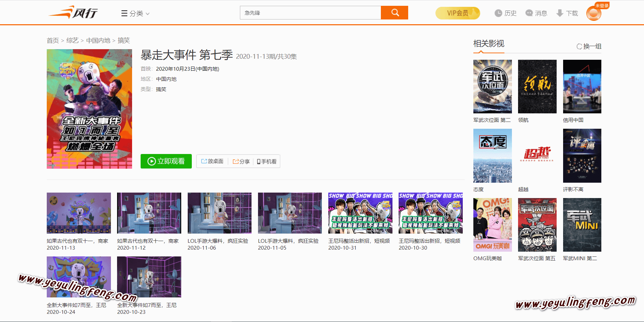644x322 pixels.
Task: Focus the search box showing 急先锋
Action: coord(310,13)
